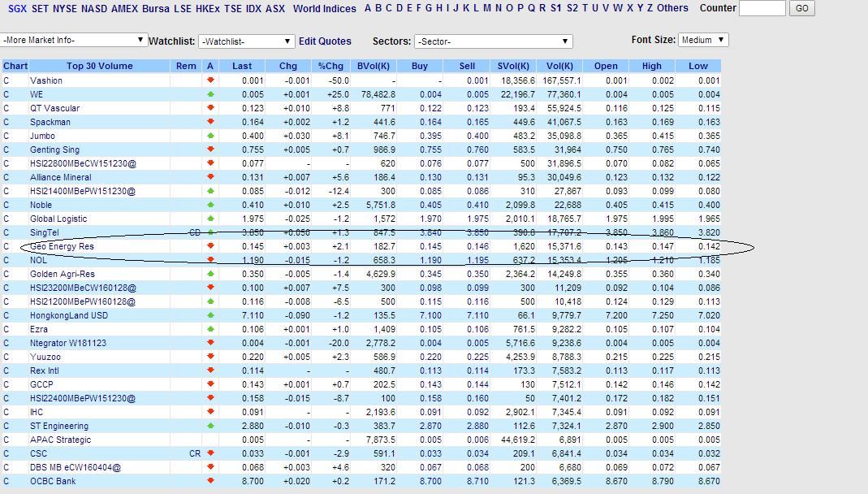Open the Sector dropdown
This screenshot has width=868, height=494.
[x=493, y=41]
